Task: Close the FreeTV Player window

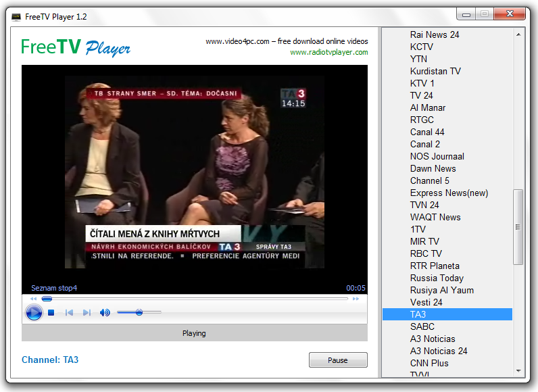Action: [x=510, y=14]
